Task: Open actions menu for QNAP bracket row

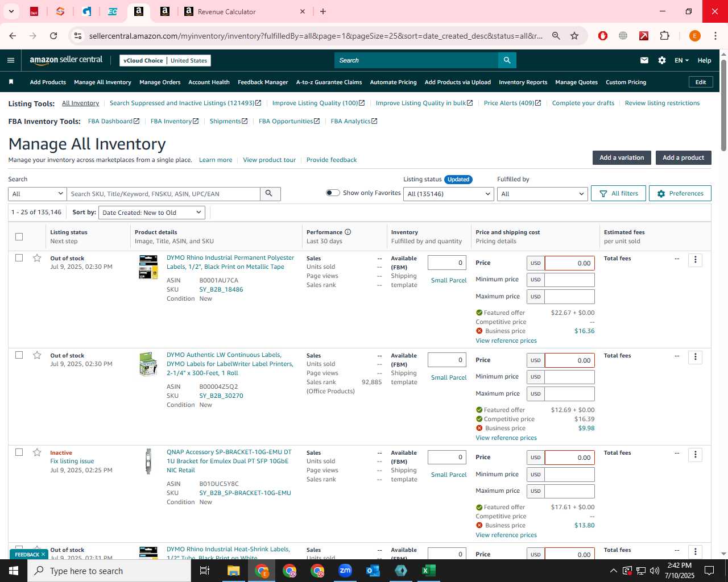Action: (695, 455)
